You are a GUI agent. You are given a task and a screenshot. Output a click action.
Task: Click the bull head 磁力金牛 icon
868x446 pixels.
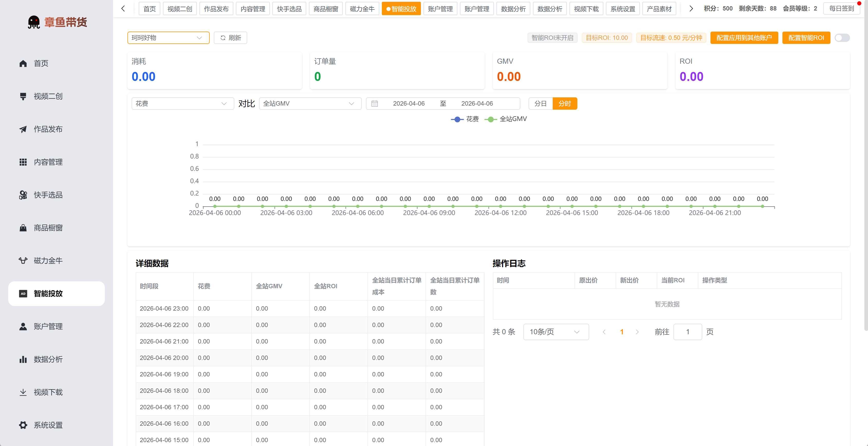23,261
